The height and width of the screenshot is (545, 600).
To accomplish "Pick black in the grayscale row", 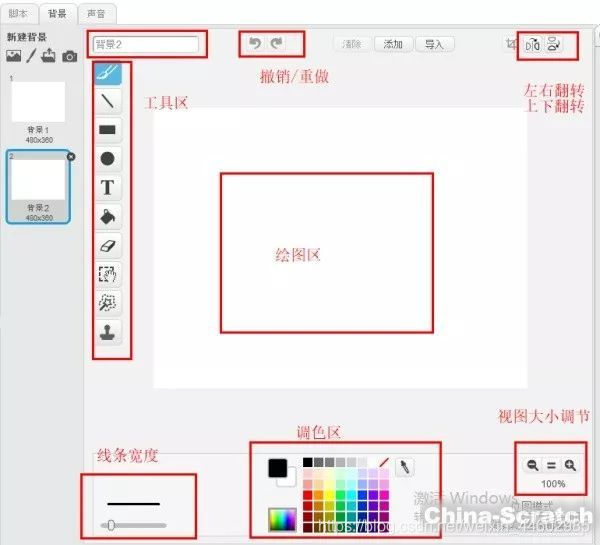I will coord(308,462).
